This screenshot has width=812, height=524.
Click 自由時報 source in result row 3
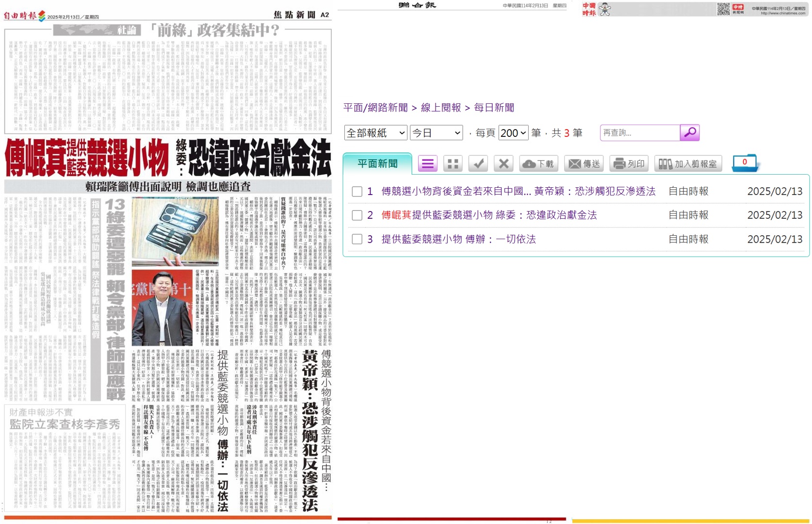[x=688, y=239]
